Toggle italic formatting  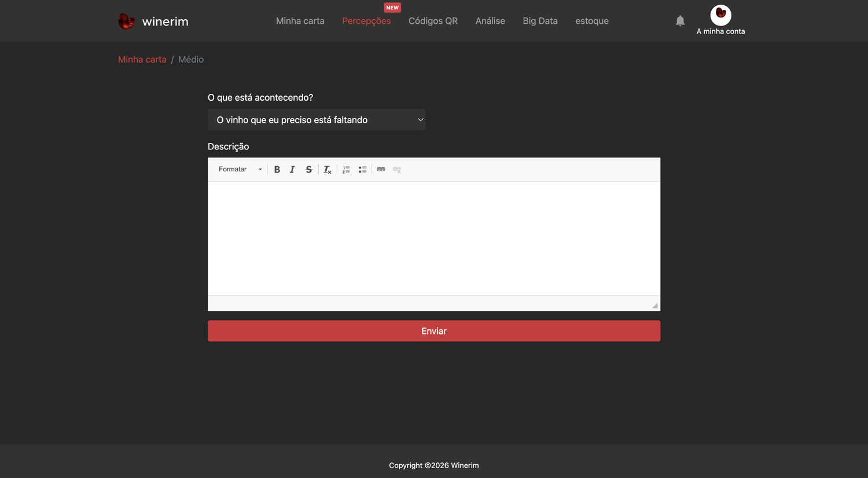[293, 170]
